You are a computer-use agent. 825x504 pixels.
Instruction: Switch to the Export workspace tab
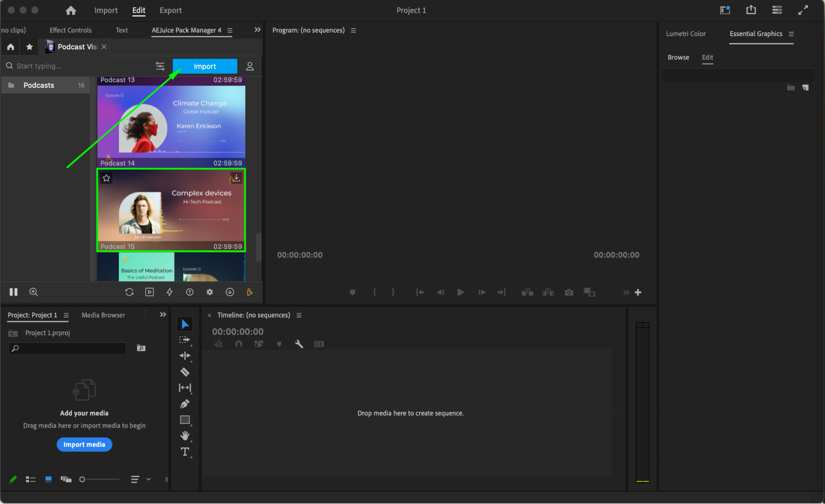coord(170,10)
